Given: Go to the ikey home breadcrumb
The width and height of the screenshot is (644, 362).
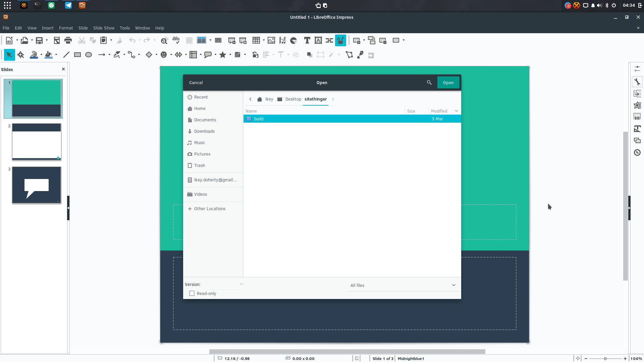Looking at the screenshot, I should [x=265, y=99].
